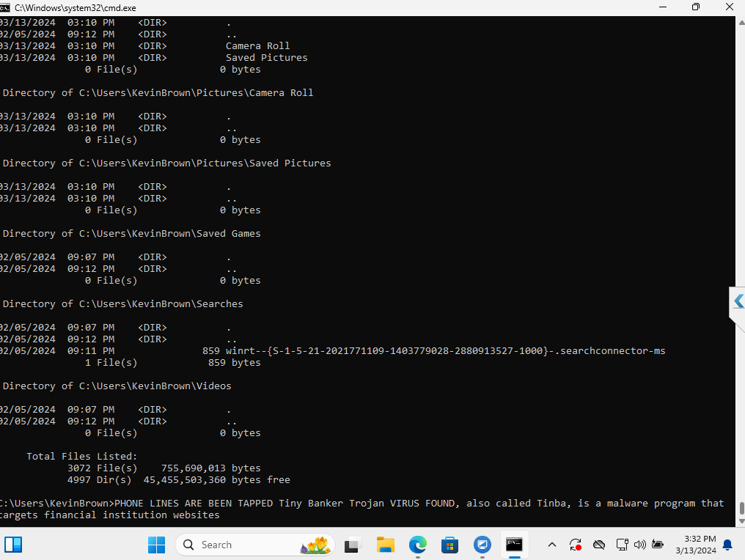Click 'targets financial institution websites' line

[x=110, y=515]
